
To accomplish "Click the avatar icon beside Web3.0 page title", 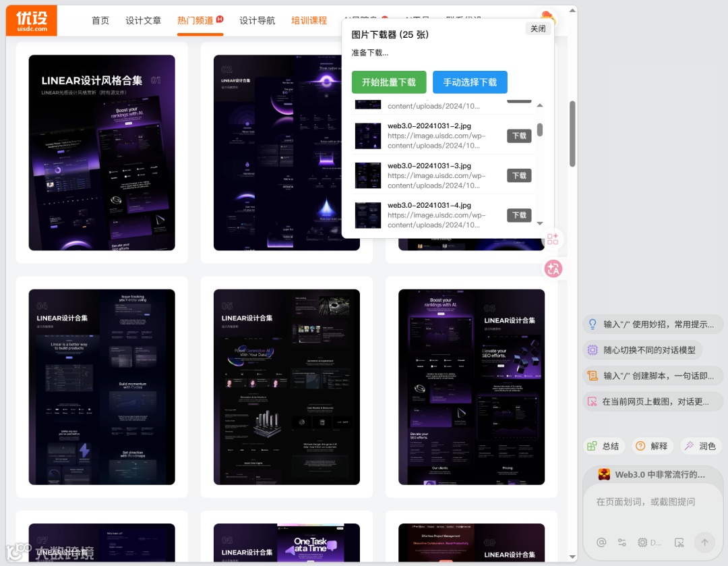I will point(604,474).
